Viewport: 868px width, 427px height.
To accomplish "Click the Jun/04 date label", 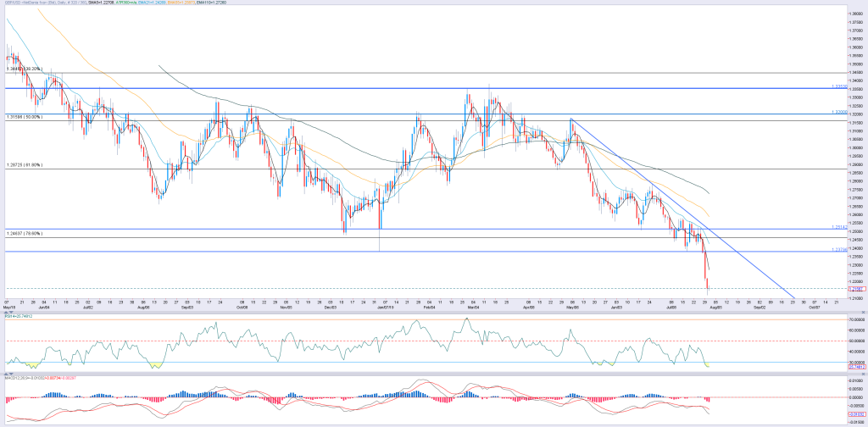I will click(43, 306).
